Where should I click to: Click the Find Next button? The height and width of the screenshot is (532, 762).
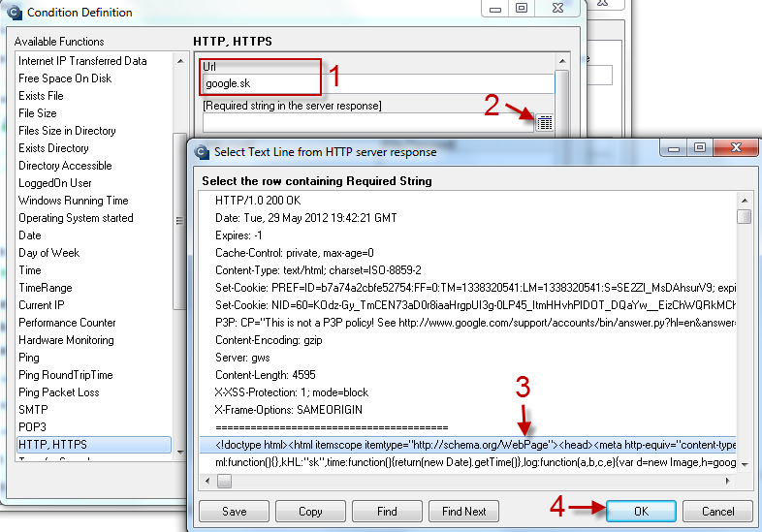(x=463, y=511)
